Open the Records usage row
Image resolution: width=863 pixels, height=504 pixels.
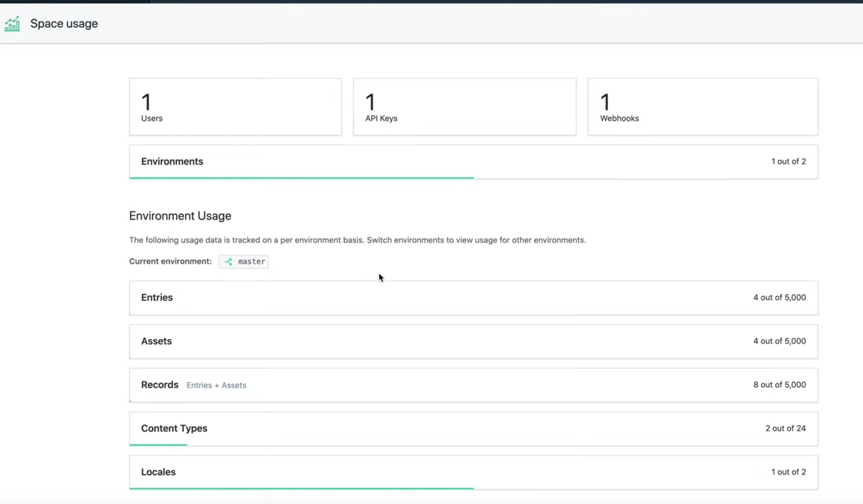[x=473, y=385]
